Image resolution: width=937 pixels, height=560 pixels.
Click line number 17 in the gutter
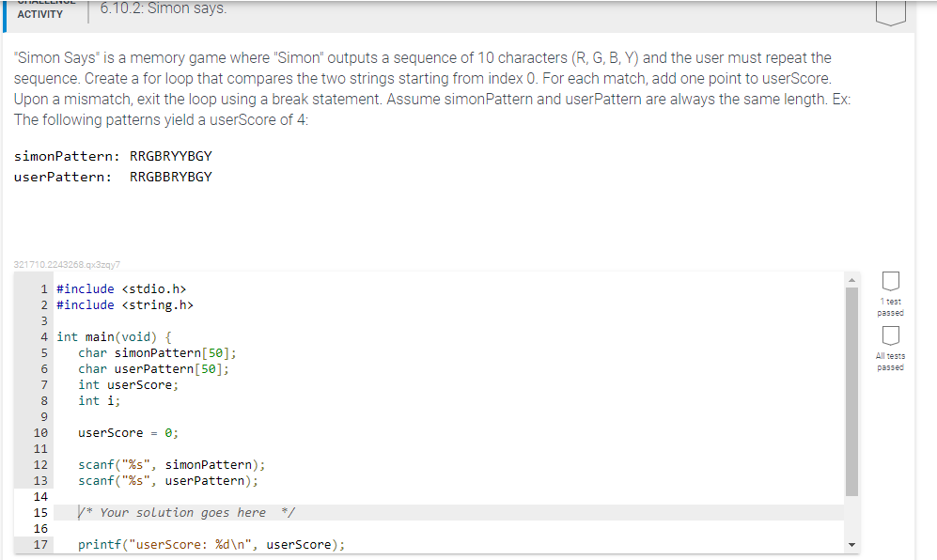pos(40,545)
